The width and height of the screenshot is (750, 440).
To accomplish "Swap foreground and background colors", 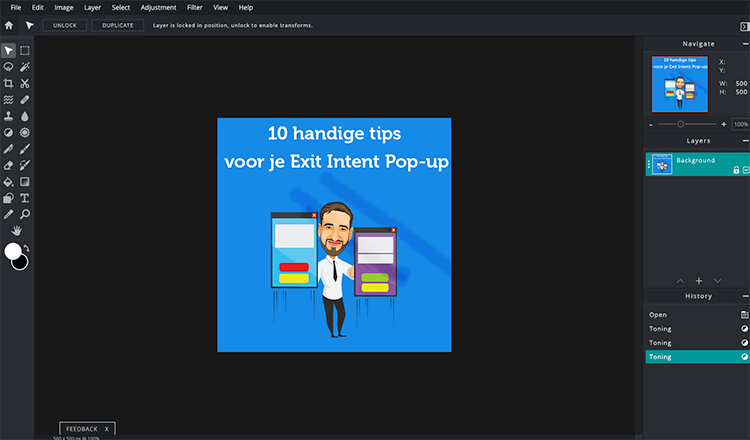I will point(26,247).
